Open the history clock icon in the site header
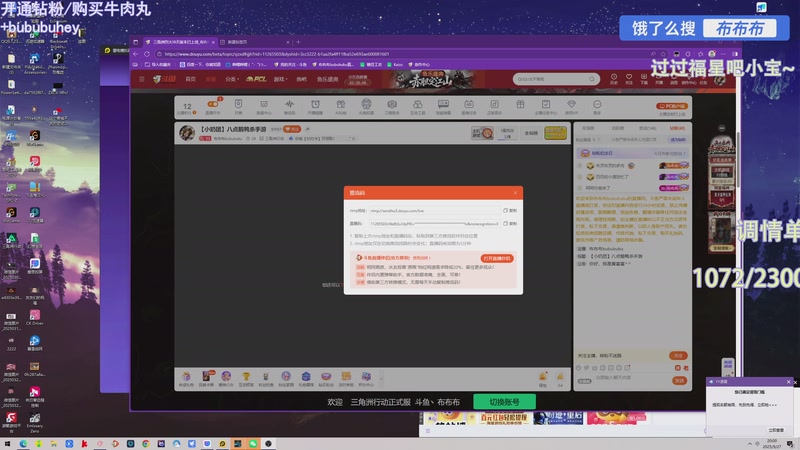Screen dimensions: 800x450 [614, 79]
